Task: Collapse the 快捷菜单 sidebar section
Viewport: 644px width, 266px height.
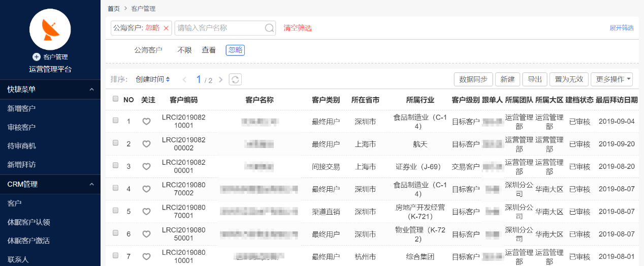Action: (91, 90)
